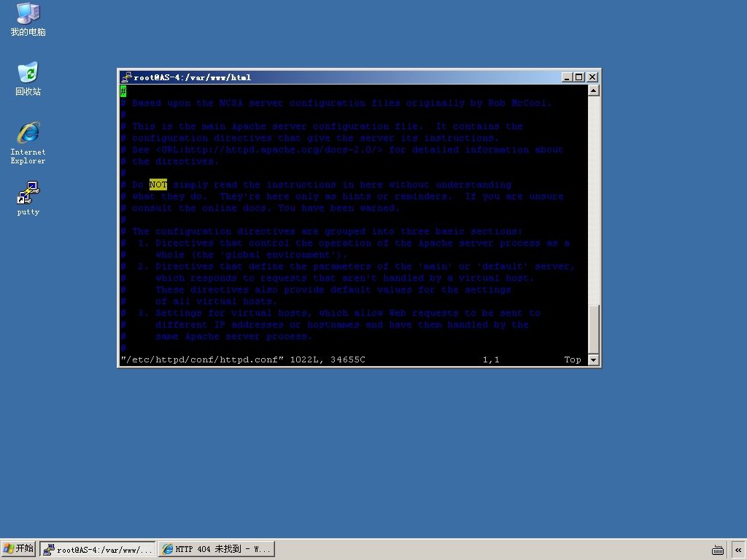This screenshot has height=560, width=747.
Task: Close the PuTTY window
Action: click(592, 77)
